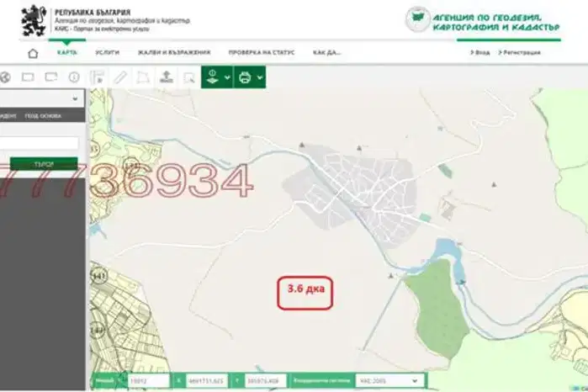Expand the print options dropdown arrow
Viewport: 588px width, 392px height.
260,77
